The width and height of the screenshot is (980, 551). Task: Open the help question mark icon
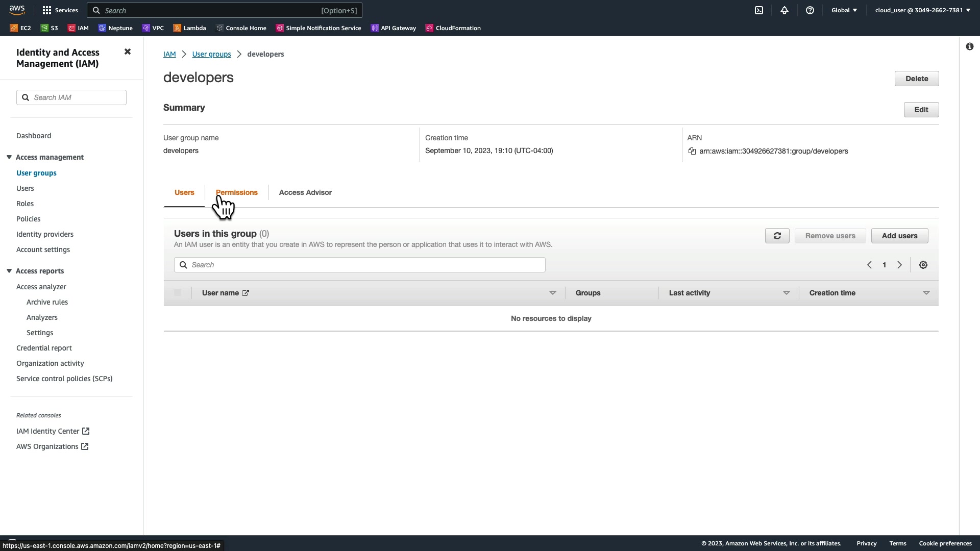tap(810, 10)
